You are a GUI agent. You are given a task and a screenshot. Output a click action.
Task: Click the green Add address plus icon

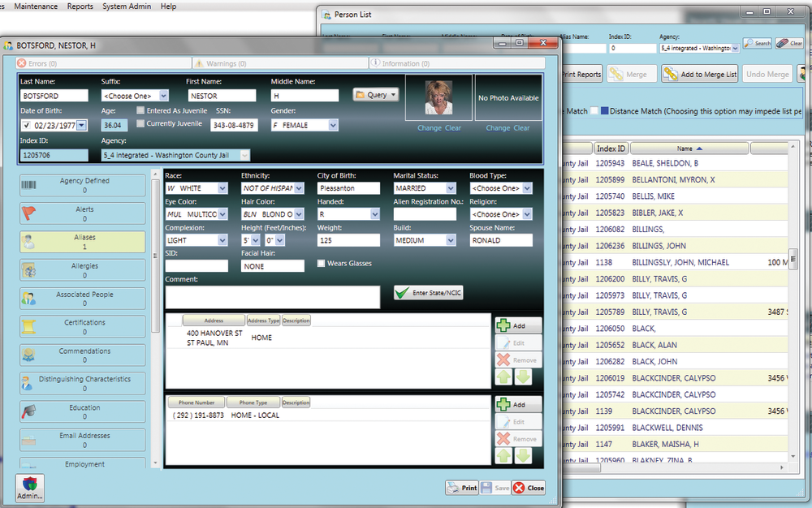coord(503,325)
